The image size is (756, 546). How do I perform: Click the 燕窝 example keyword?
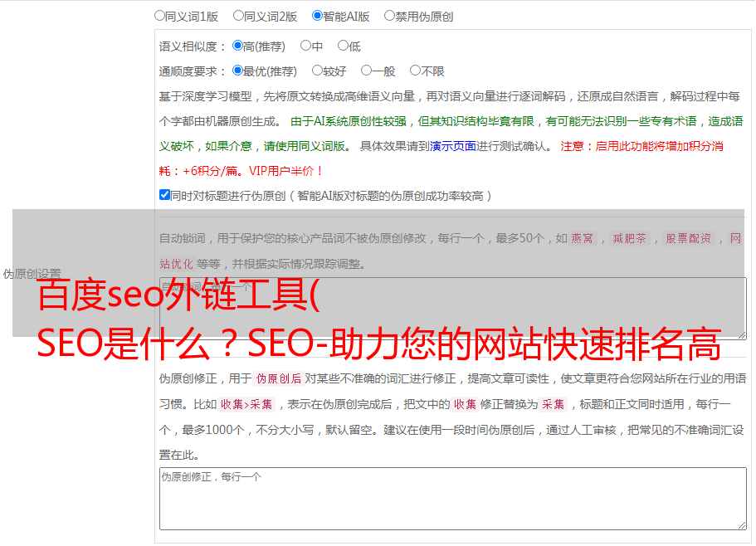tap(582, 238)
